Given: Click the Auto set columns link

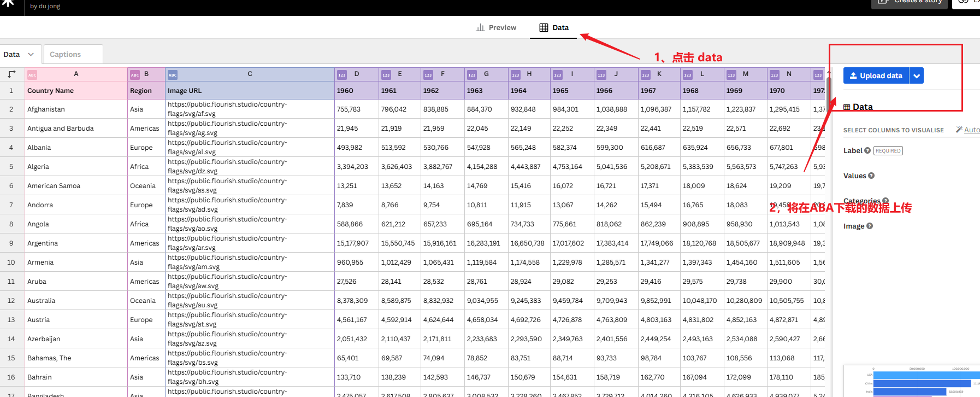Looking at the screenshot, I should [971, 130].
